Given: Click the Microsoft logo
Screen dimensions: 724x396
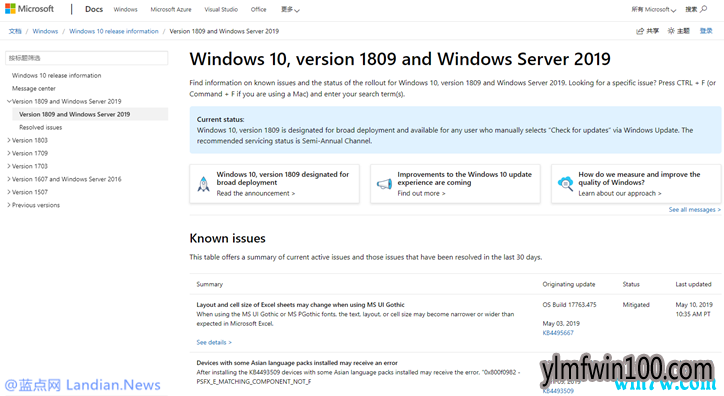Looking at the screenshot, I should (30, 9).
